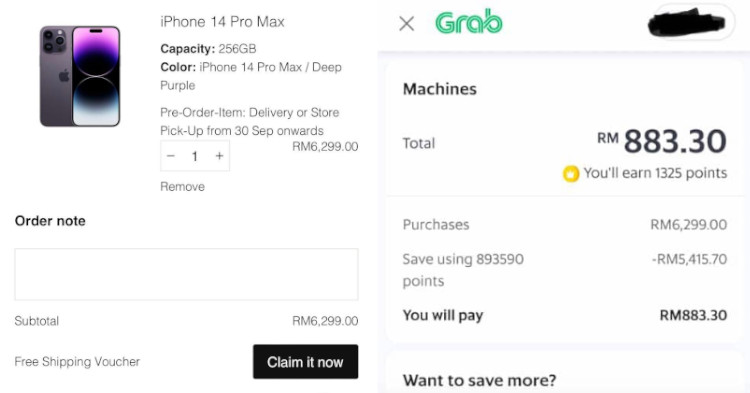
Task: Increase iPhone quantity with plus button
Action: [219, 156]
